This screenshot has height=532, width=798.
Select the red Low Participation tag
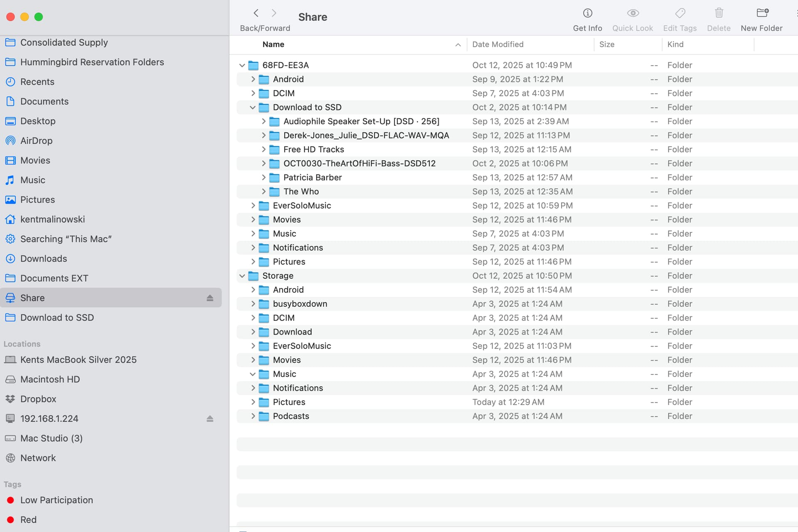[x=56, y=500]
